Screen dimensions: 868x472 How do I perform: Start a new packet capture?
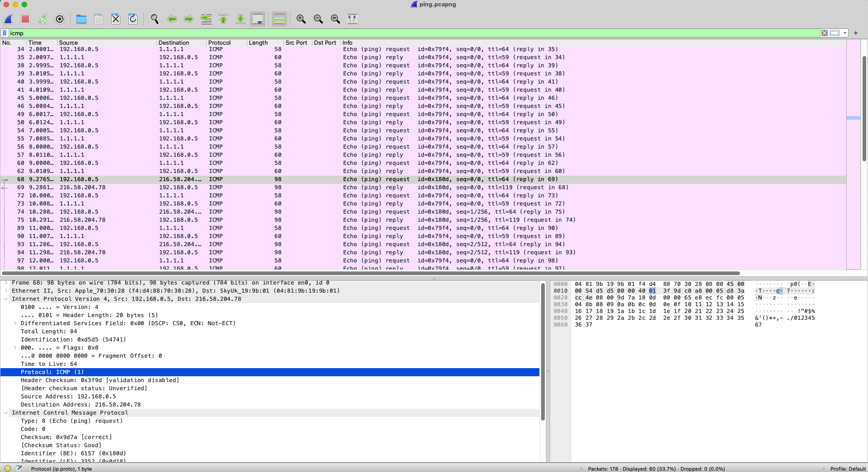[x=8, y=19]
